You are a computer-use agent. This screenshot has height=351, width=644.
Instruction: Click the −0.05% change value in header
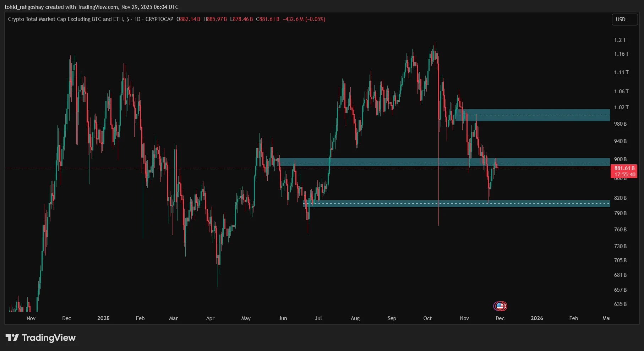pos(315,19)
